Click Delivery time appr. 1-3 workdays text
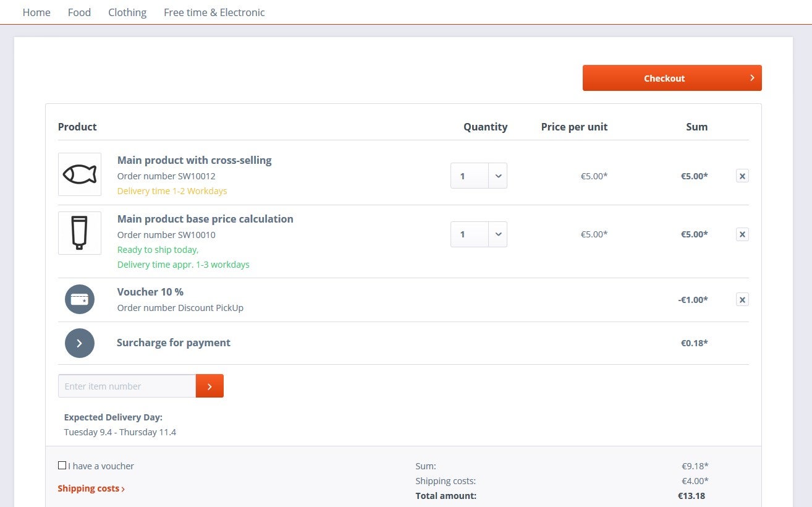Image resolution: width=812 pixels, height=507 pixels. (x=184, y=265)
